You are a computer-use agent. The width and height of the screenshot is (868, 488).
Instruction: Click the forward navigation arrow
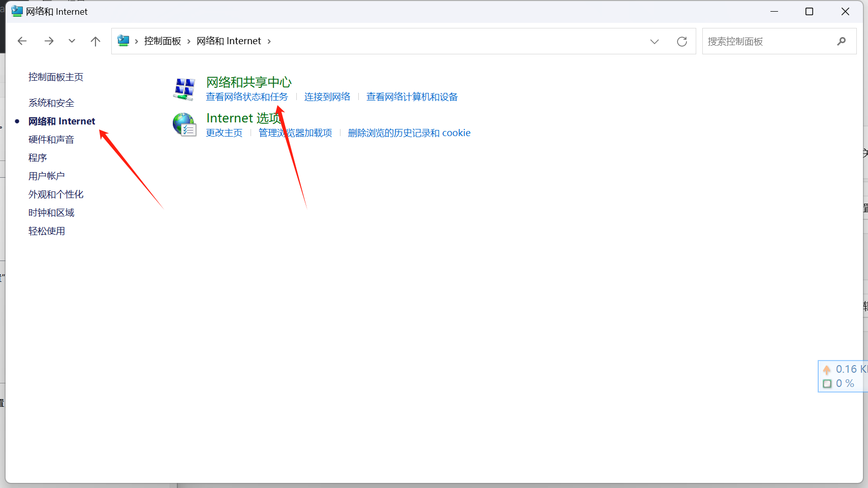[x=49, y=41]
